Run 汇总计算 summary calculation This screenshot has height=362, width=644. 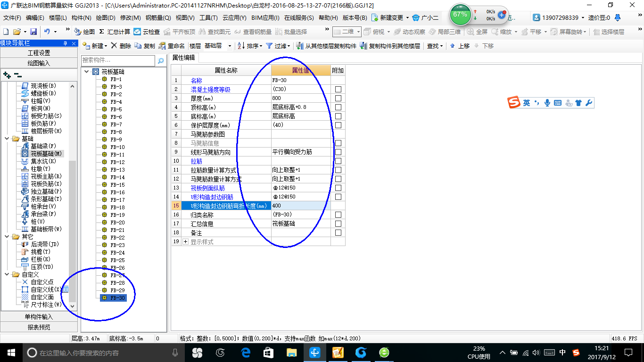(x=115, y=32)
